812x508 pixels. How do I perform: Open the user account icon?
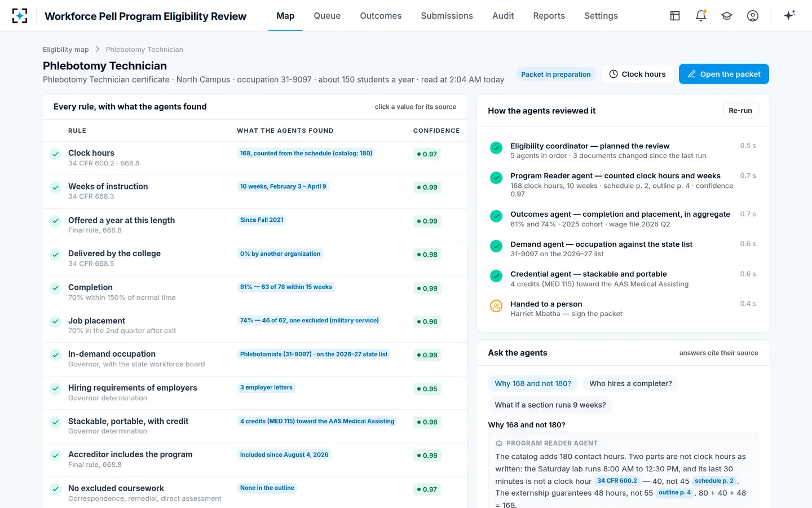click(x=753, y=16)
